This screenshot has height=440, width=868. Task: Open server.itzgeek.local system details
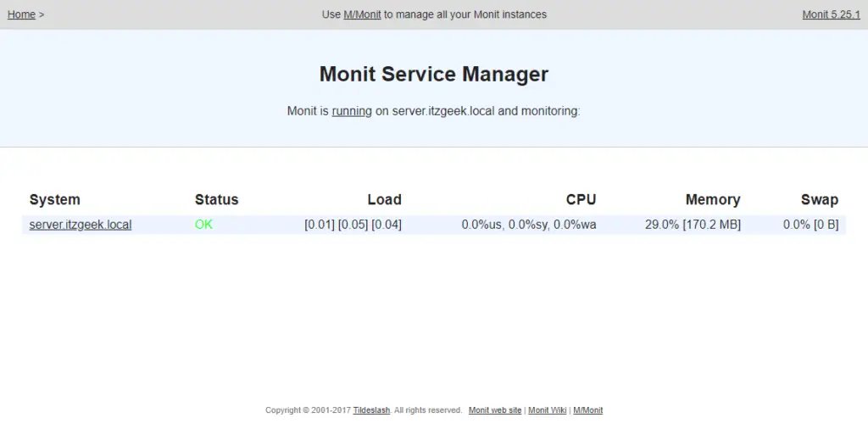[81, 225]
